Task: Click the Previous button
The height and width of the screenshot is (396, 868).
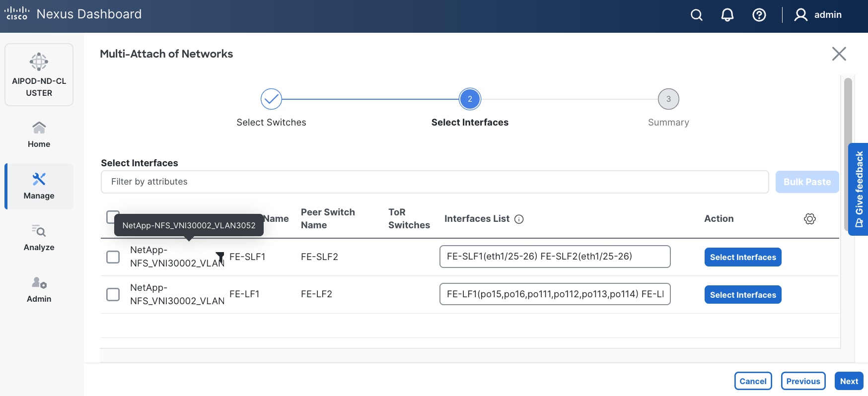Action: [803, 381]
